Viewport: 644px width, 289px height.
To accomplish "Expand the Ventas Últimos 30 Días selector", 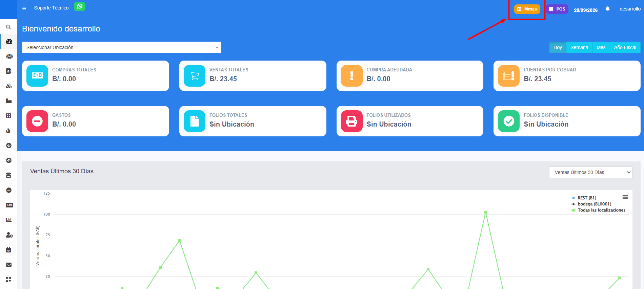I will pyautogui.click(x=590, y=172).
